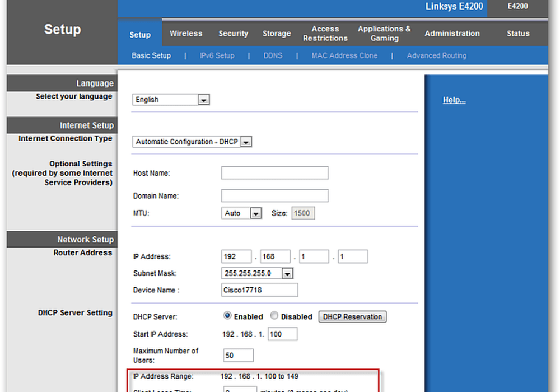Open the Security tab
560x392 pixels.
point(233,33)
